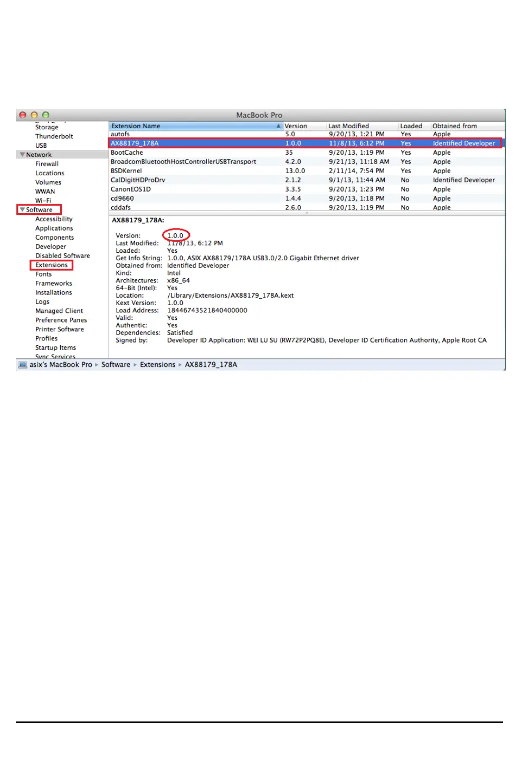Click the x86_64 Architectures value
The height and width of the screenshot is (760, 532).
point(178,281)
